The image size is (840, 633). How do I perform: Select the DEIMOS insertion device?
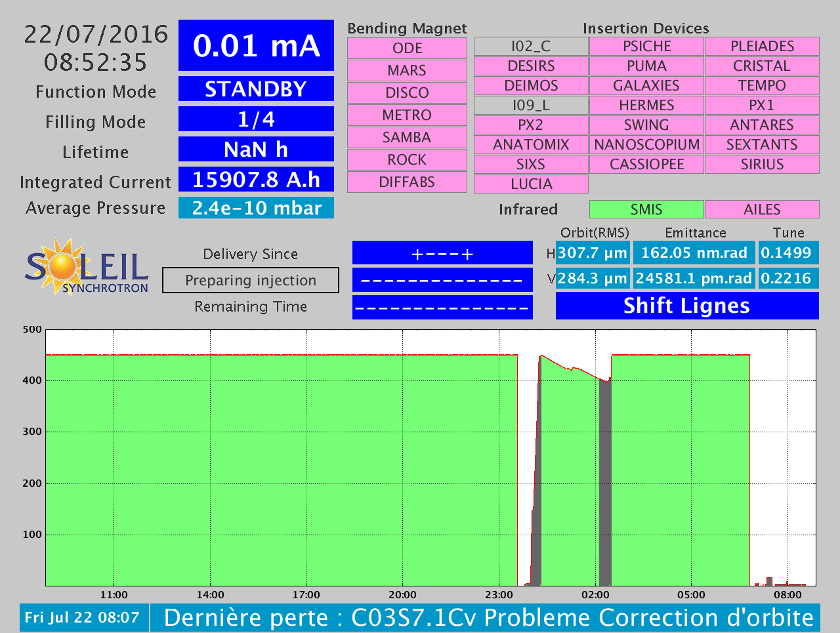pyautogui.click(x=531, y=86)
